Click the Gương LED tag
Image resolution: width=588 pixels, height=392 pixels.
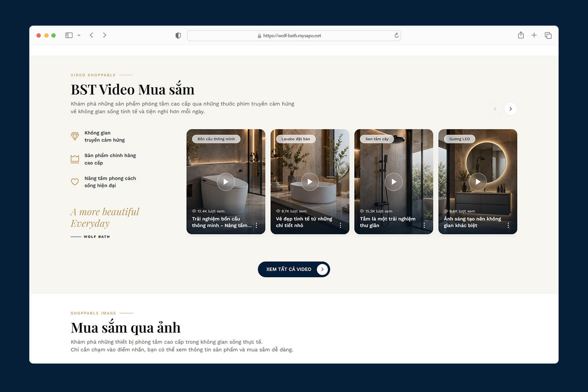[459, 139]
